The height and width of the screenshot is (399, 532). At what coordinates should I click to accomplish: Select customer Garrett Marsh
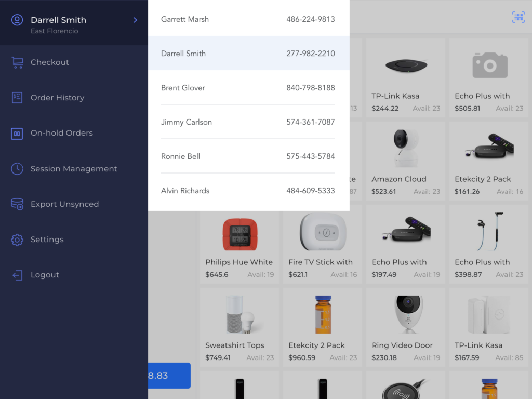pyautogui.click(x=249, y=19)
